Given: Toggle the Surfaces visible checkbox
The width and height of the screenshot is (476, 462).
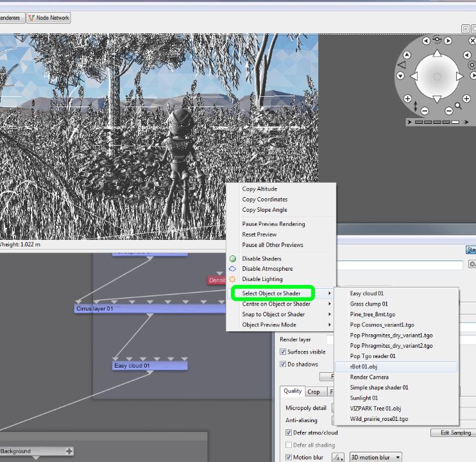Looking at the screenshot, I should [283, 352].
